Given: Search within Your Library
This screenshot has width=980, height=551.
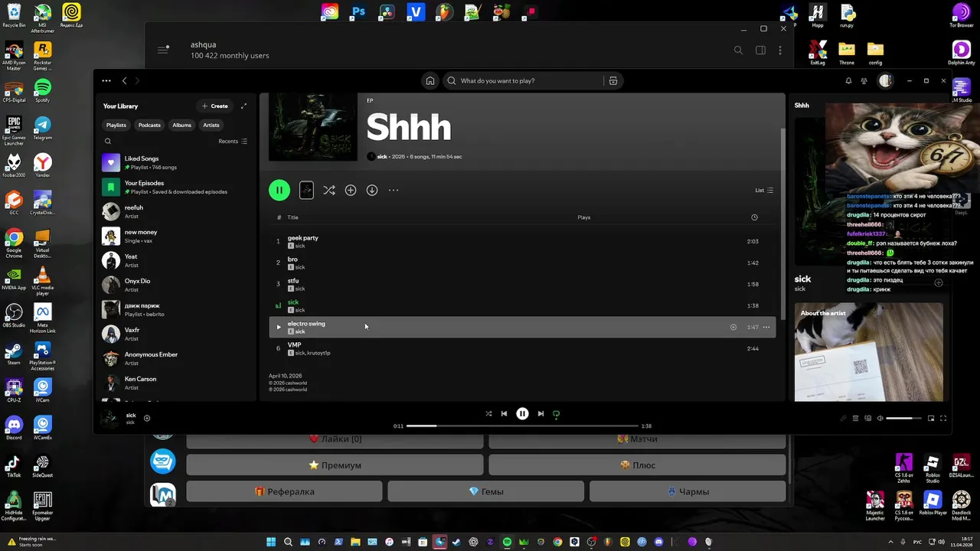Looking at the screenshot, I should (x=108, y=141).
